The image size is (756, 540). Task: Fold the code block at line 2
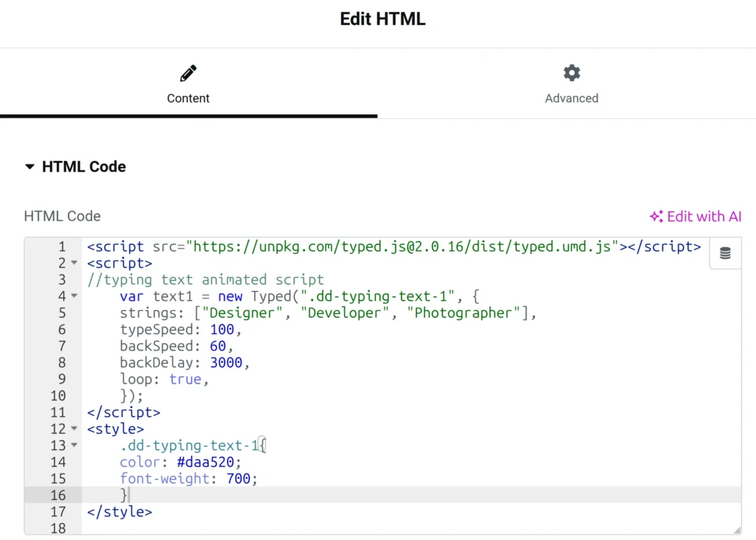click(75, 263)
